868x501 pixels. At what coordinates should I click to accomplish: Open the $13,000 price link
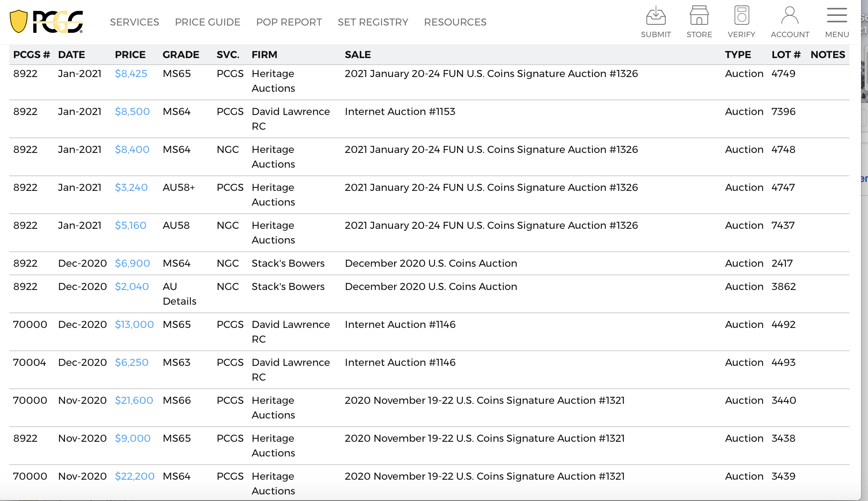click(134, 324)
